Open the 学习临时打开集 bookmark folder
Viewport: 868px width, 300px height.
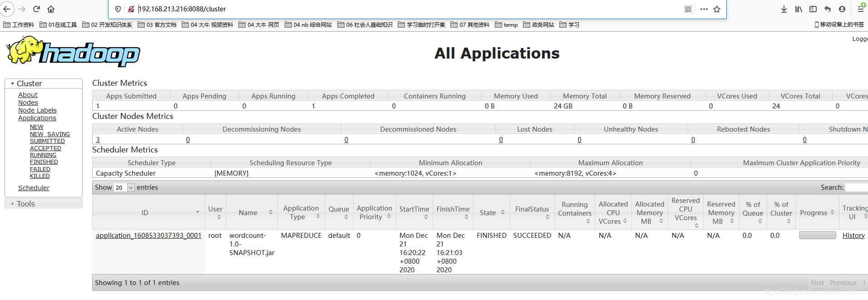click(421, 25)
